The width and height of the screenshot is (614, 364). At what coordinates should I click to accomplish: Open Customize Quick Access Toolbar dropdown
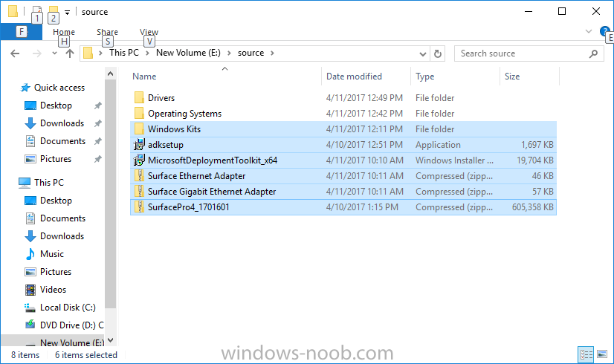coord(68,13)
